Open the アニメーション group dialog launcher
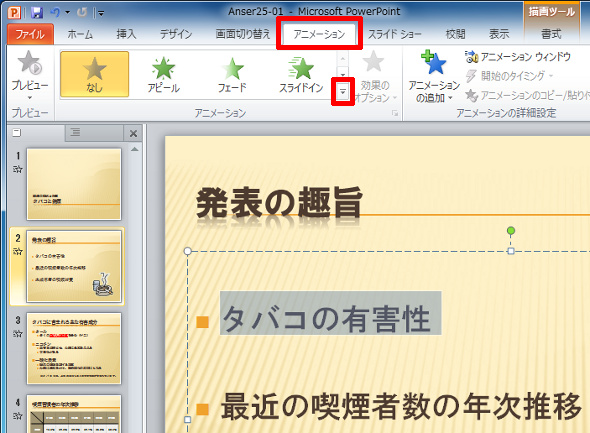The height and width of the screenshot is (433, 590). click(x=395, y=113)
